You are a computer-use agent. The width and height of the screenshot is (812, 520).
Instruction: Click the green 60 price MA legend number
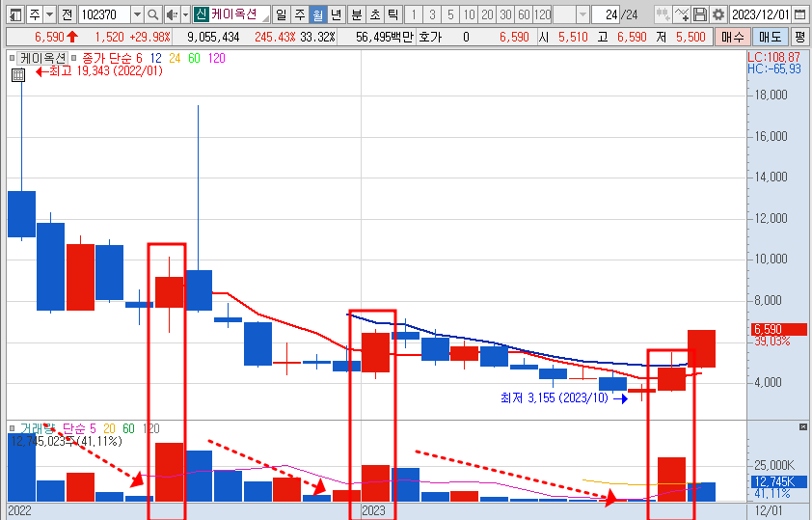(194, 58)
